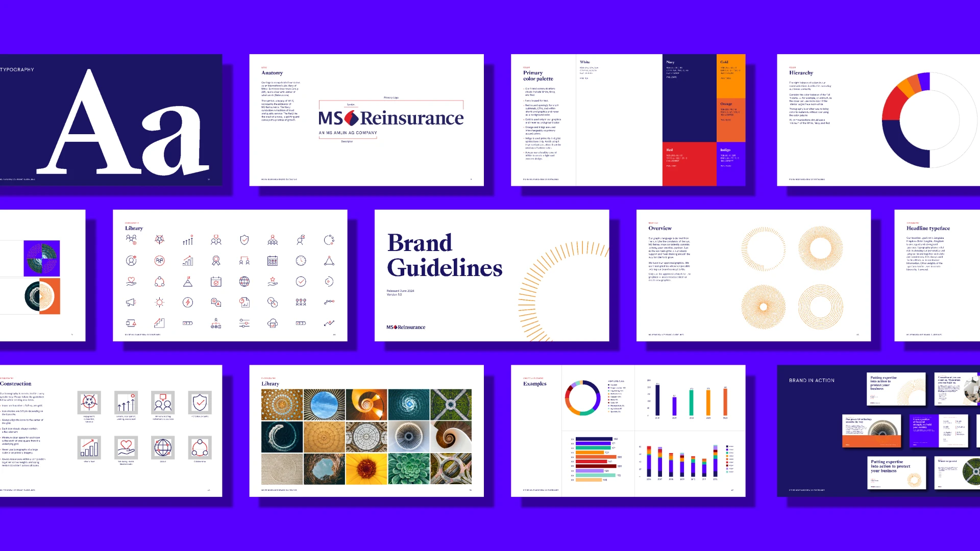Viewport: 980px width, 551px height.
Task: Click the "Primary color palette" heading
Action: pyautogui.click(x=538, y=76)
